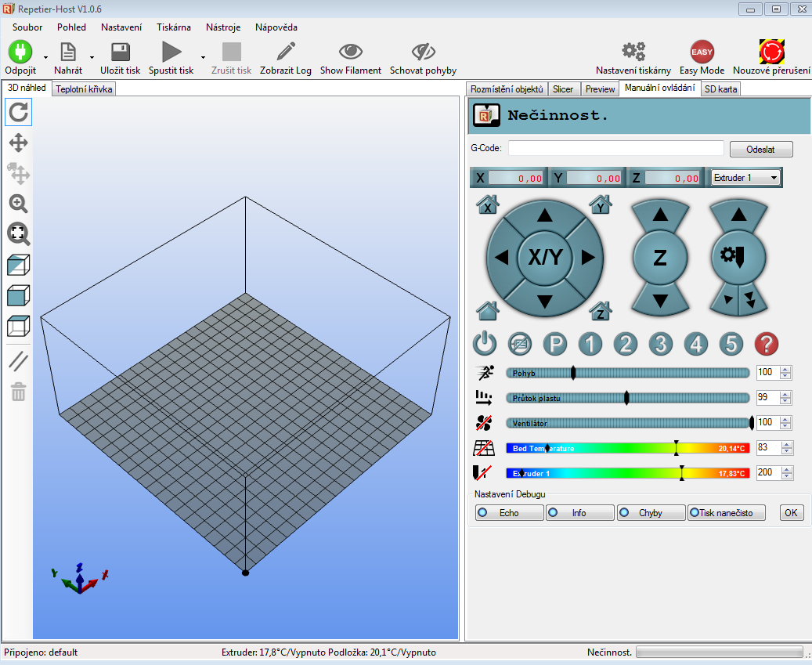Enable the Chyby debug option

tap(650, 513)
